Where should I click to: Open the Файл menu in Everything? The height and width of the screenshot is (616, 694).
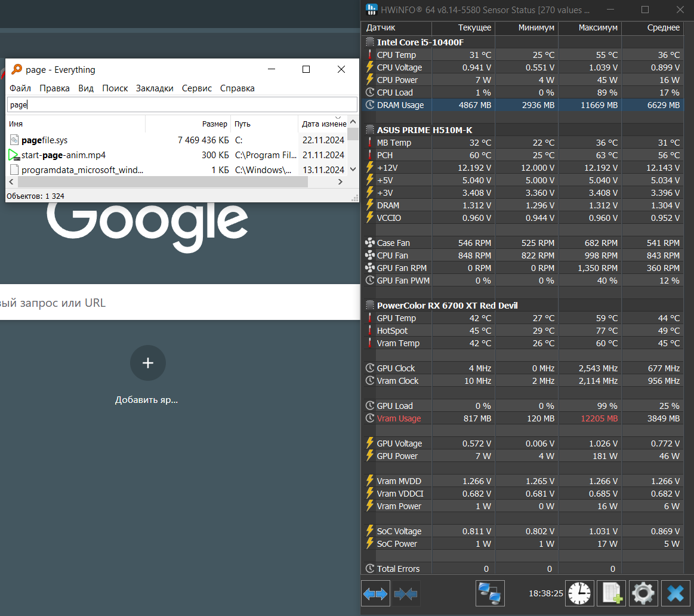pyautogui.click(x=20, y=88)
